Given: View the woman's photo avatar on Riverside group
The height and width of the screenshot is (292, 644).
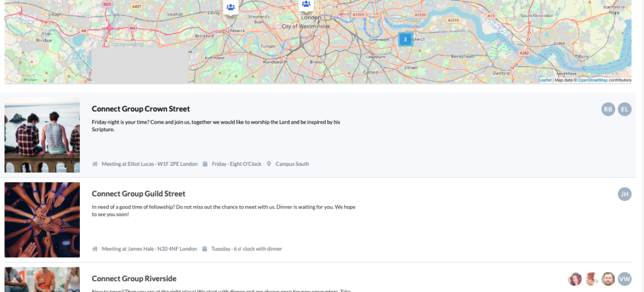Looking at the screenshot, I should tap(575, 279).
